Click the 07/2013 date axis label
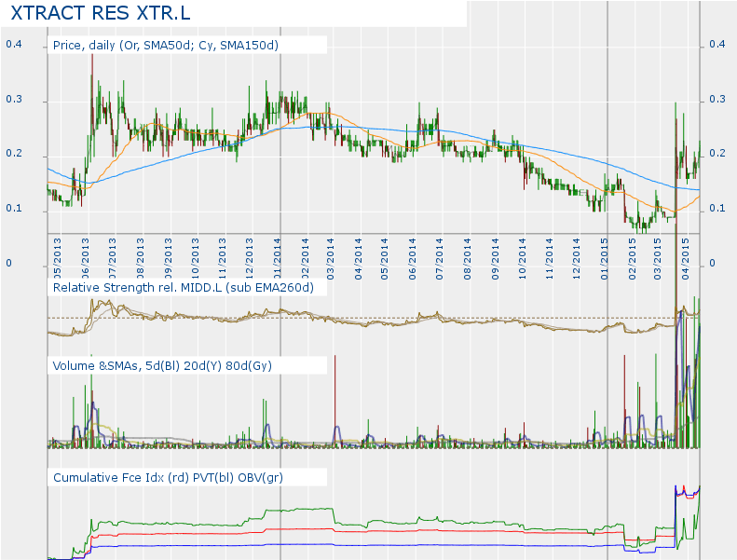 112,259
